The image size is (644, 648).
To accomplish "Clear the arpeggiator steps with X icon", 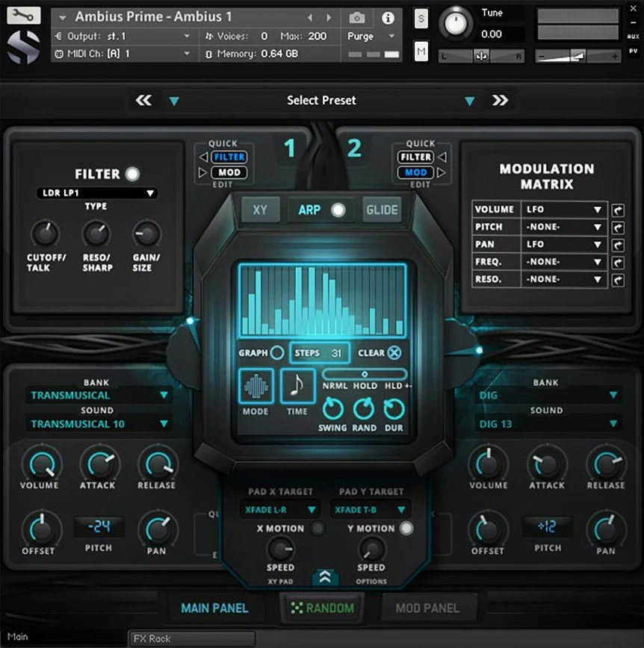I will tap(394, 353).
